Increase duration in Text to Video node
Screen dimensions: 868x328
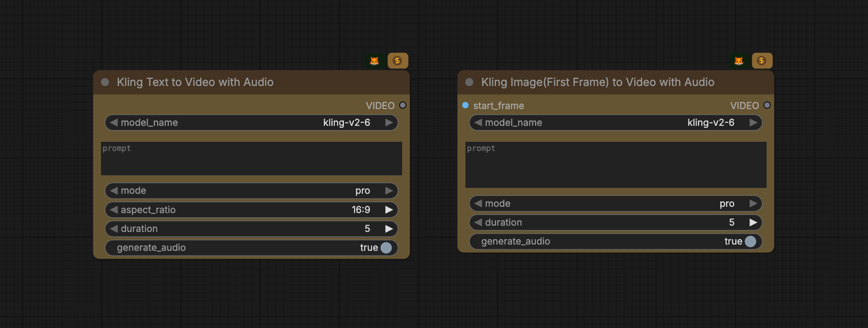(389, 229)
